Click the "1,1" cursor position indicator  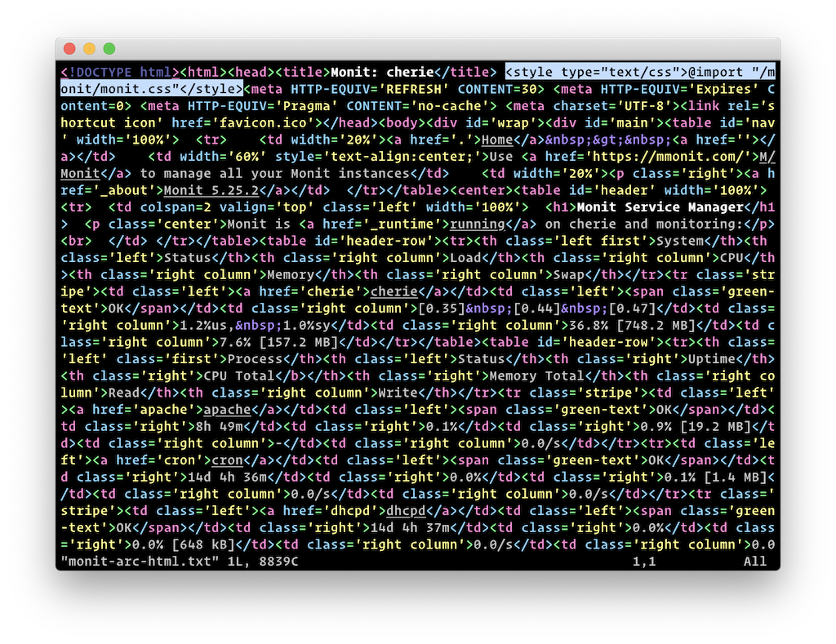(645, 562)
